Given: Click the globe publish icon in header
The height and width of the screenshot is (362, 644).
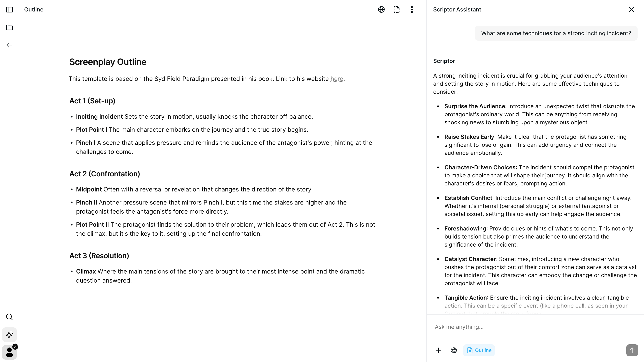Looking at the screenshot, I should point(381,9).
